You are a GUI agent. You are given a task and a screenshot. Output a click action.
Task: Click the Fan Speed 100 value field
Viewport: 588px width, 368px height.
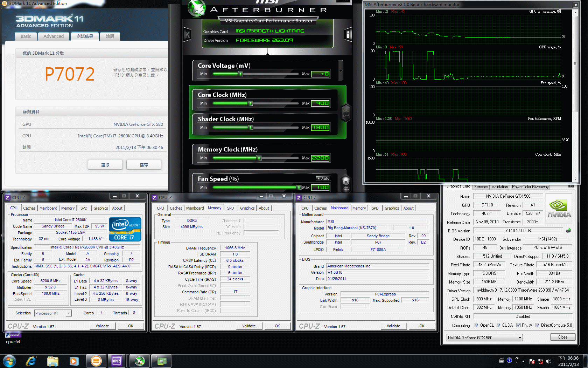click(320, 187)
